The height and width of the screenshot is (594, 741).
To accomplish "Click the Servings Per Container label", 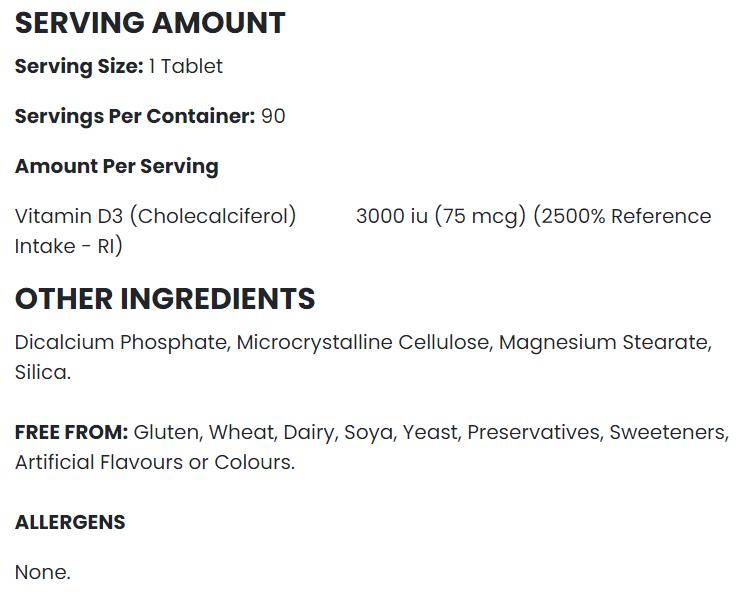I will pos(135,117).
